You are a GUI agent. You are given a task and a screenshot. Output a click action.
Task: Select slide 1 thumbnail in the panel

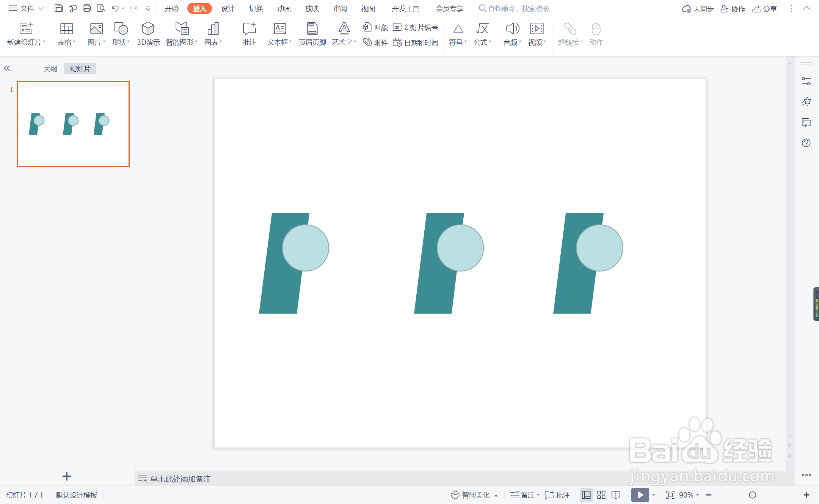pyautogui.click(x=73, y=124)
